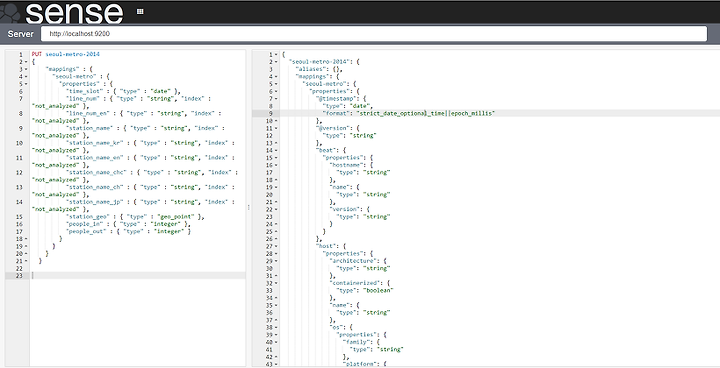Click the "station_geo" geo_point line

point(135,216)
